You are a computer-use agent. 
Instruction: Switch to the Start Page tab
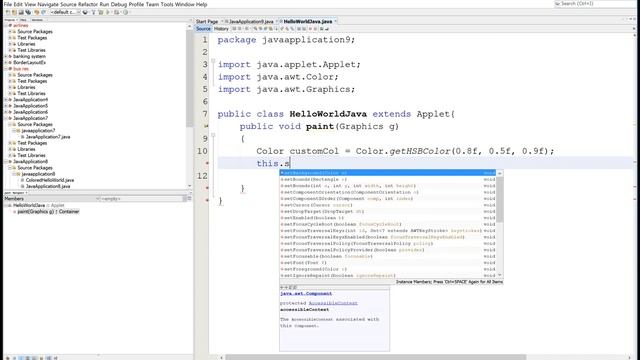[x=207, y=21]
